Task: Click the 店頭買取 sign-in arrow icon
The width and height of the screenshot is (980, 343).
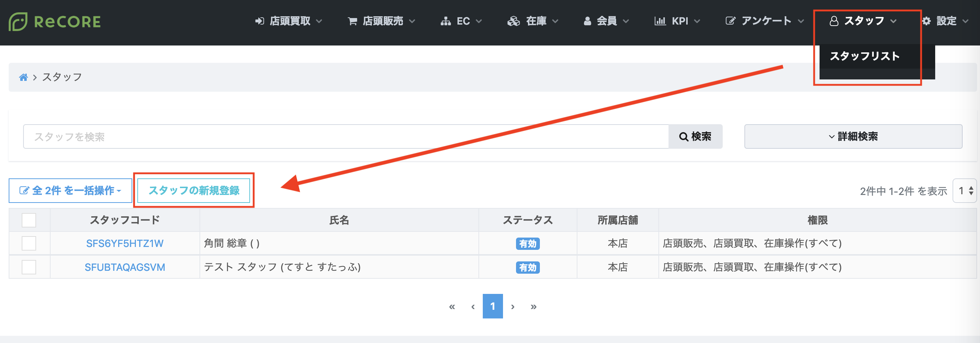Action: pyautogui.click(x=259, y=21)
